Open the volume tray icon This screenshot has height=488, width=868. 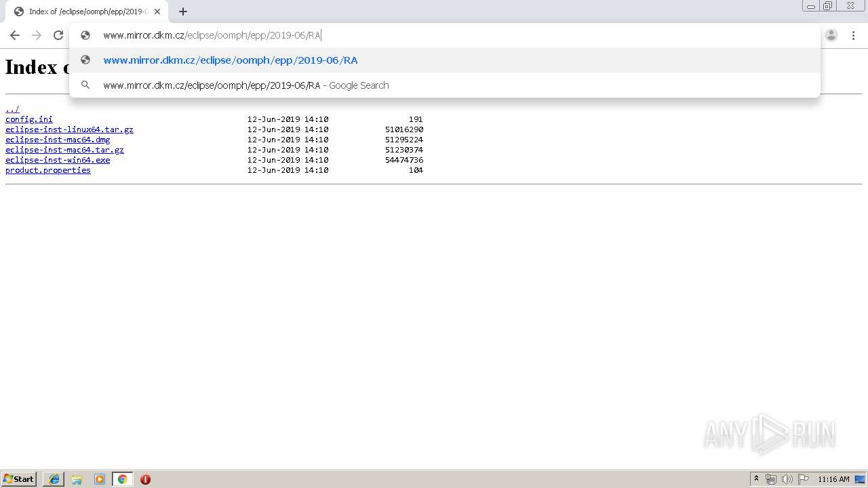(787, 479)
